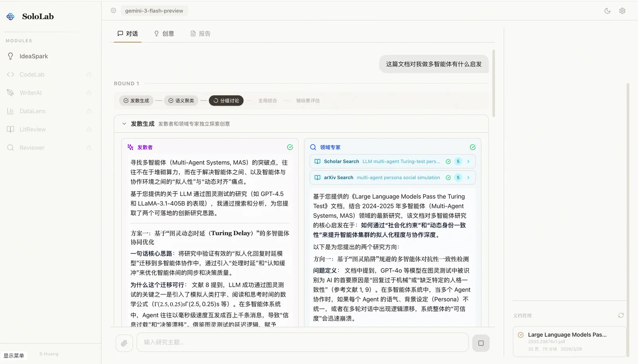Click the lock icon beside LitReview

coord(89,129)
